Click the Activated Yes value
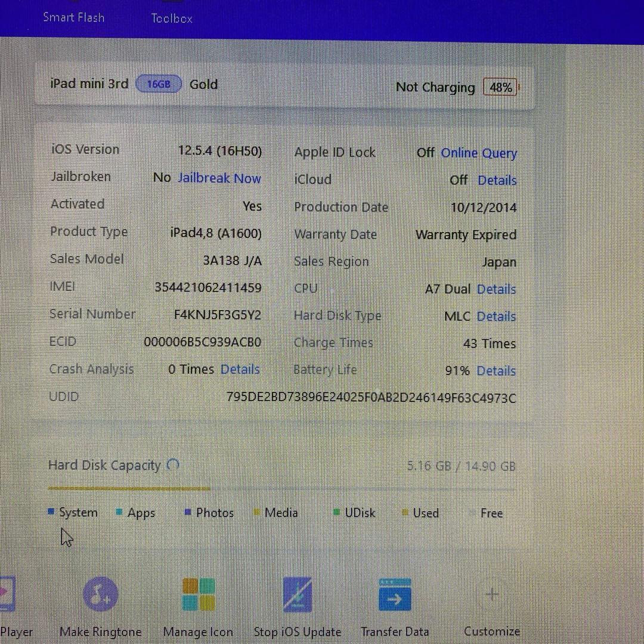 252,206
